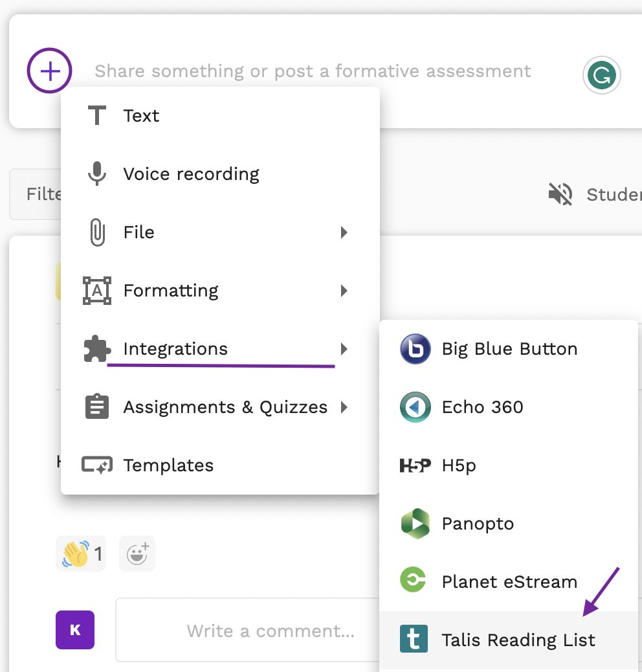
Task: Focus the 'Write a comment...' field
Action: [248, 631]
